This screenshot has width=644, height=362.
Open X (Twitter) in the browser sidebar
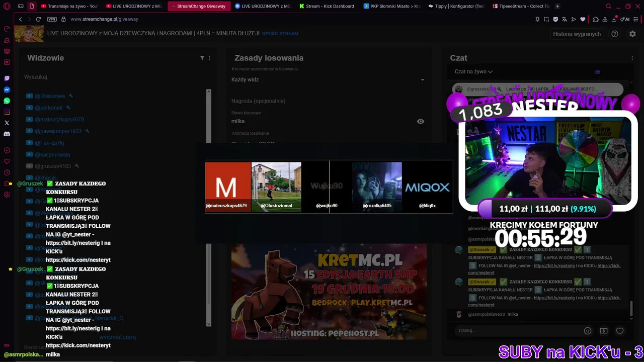[x=7, y=123]
